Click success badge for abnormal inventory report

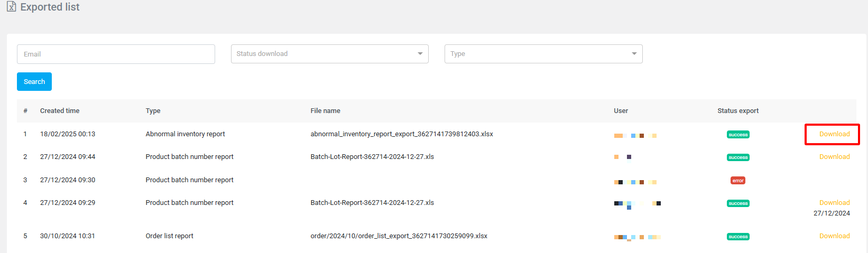(x=737, y=135)
